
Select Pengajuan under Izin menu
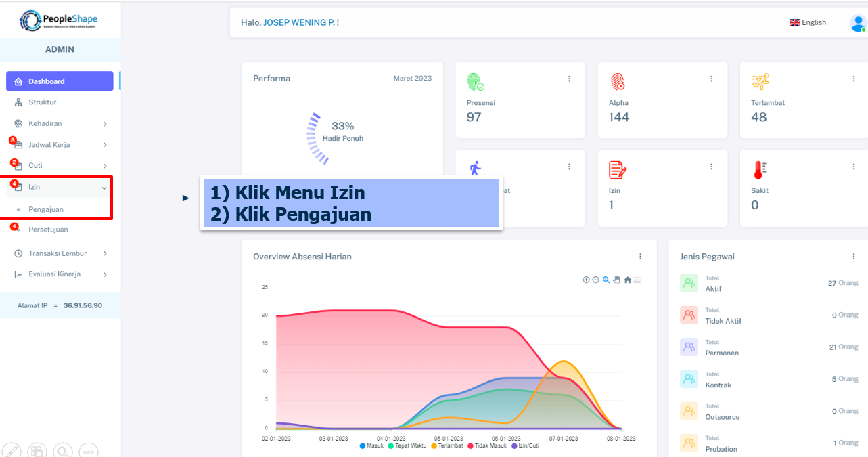(46, 209)
